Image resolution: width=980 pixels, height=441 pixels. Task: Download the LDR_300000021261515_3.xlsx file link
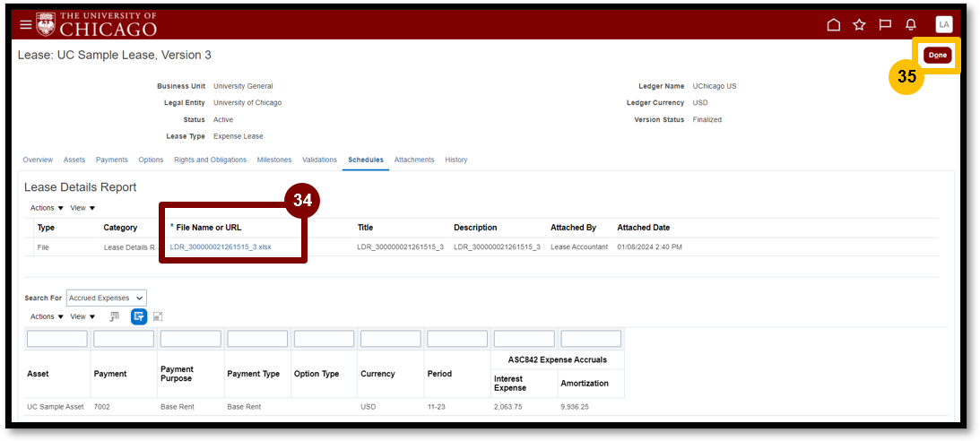pyautogui.click(x=221, y=247)
